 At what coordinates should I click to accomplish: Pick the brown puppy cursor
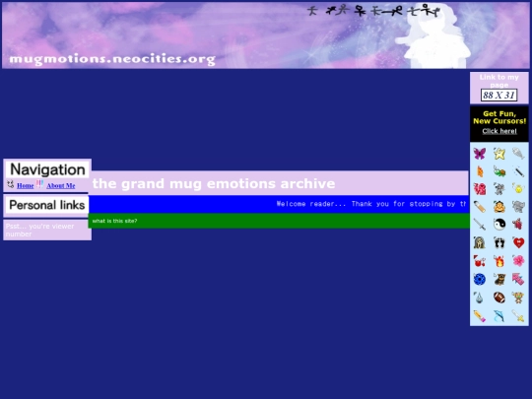(x=499, y=279)
